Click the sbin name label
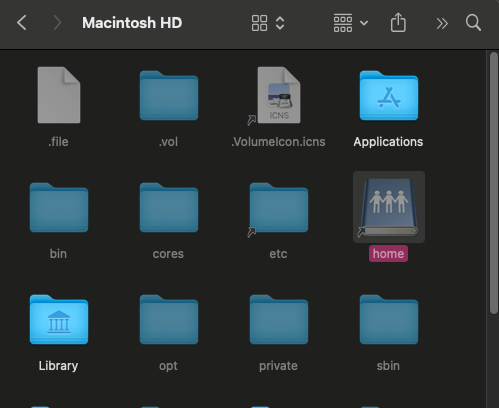The width and height of the screenshot is (499, 408). click(x=388, y=366)
